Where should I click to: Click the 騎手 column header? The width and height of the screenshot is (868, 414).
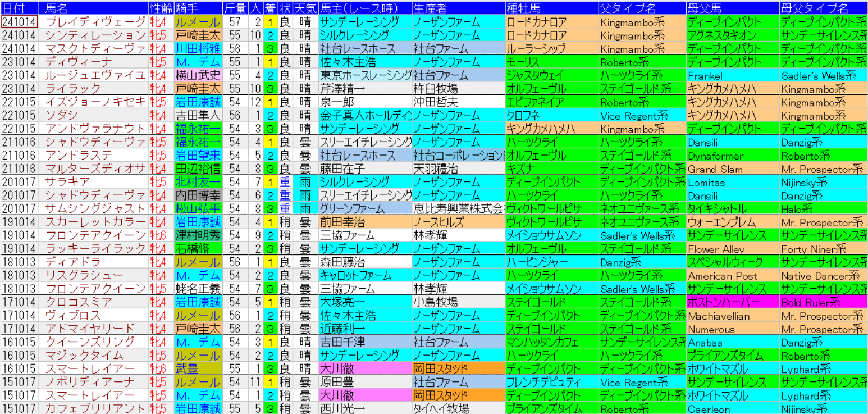click(198, 8)
